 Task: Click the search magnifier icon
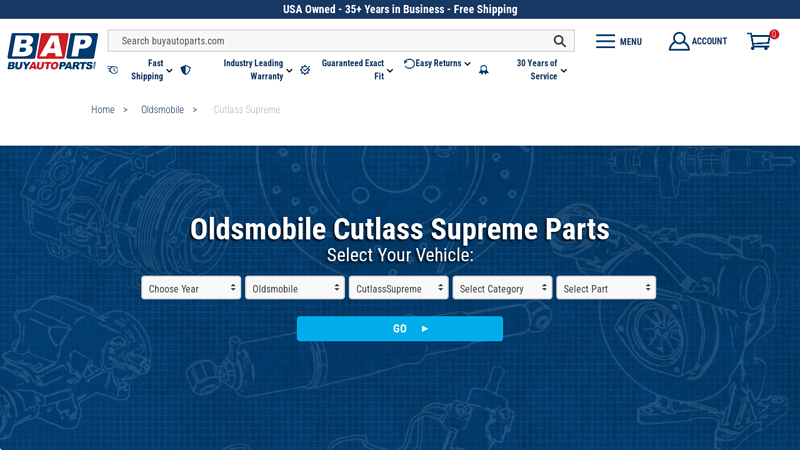click(x=560, y=41)
